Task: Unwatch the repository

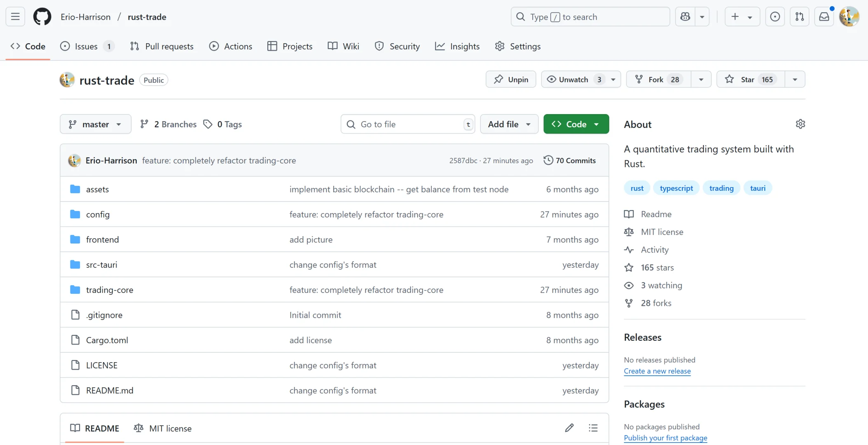Action: 573,80
